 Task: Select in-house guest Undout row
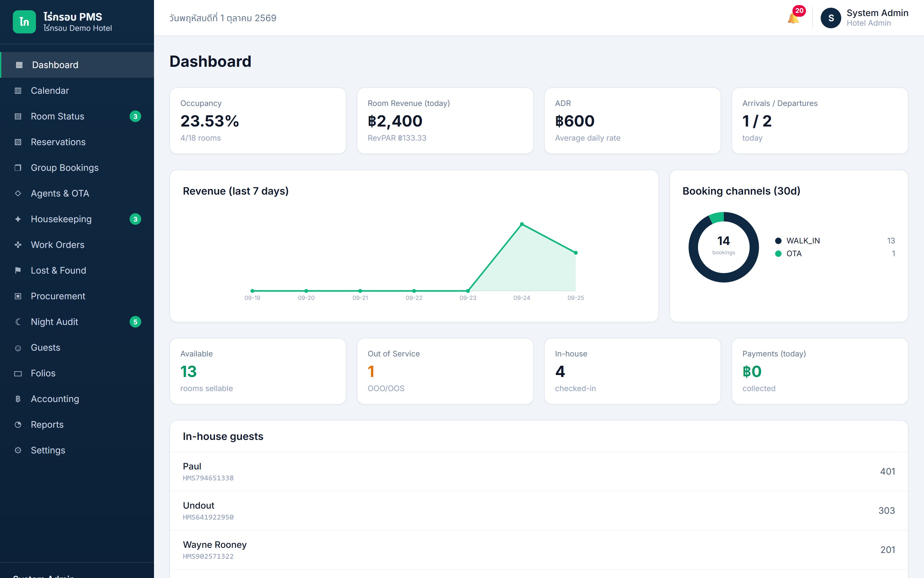coord(539,511)
